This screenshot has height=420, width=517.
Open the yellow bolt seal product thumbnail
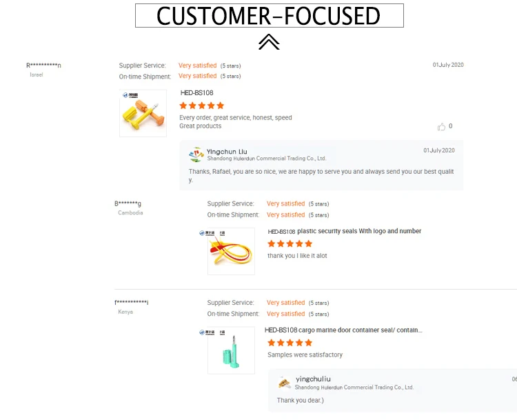coord(143,113)
